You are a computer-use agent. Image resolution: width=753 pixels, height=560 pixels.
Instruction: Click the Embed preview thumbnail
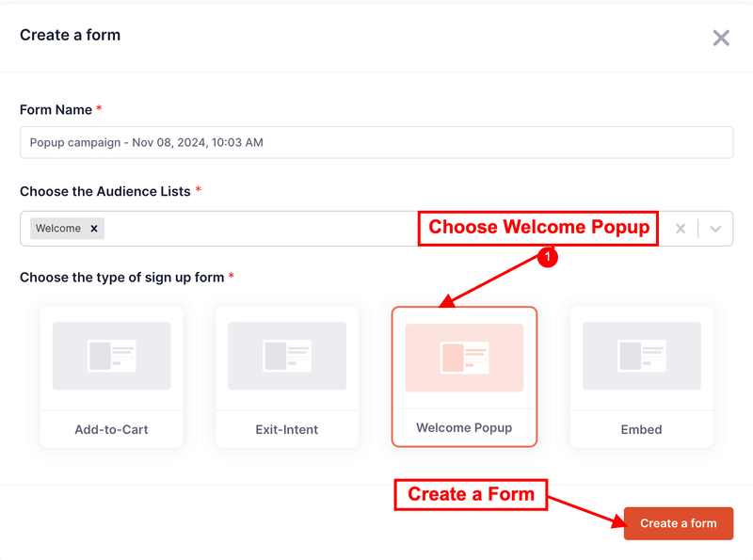pyautogui.click(x=642, y=356)
